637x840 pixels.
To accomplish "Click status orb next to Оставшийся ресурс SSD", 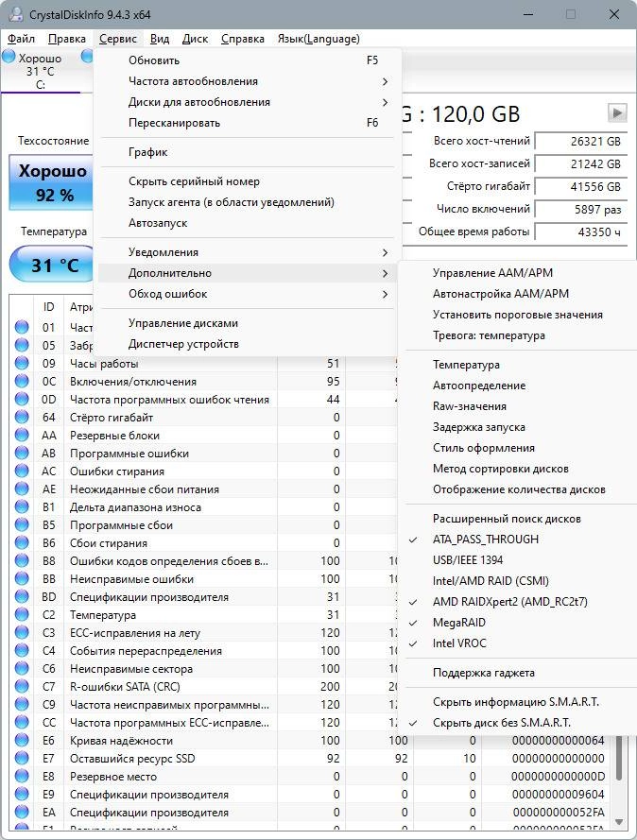I will coord(22,758).
